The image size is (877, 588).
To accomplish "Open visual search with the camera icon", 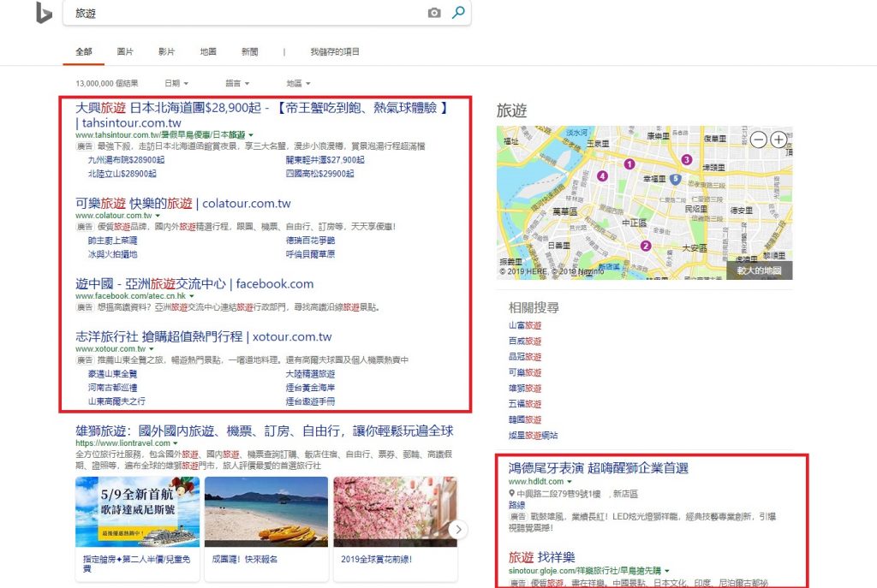I will tap(434, 12).
